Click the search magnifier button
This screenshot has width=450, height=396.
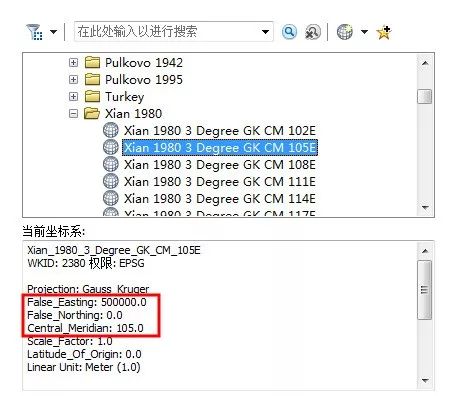289,32
